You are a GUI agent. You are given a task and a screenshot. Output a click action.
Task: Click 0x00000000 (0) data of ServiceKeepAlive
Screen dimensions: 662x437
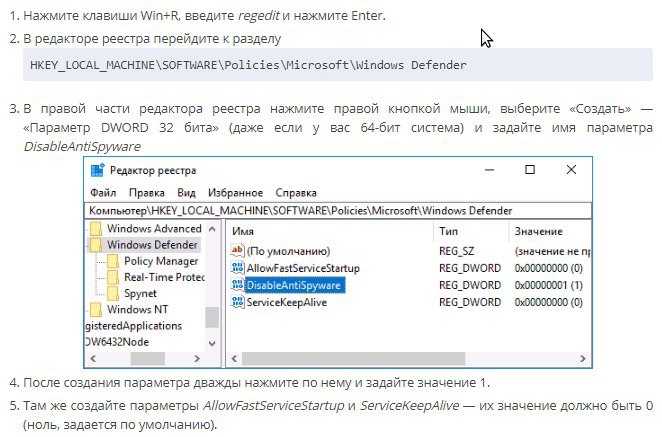[549, 302]
